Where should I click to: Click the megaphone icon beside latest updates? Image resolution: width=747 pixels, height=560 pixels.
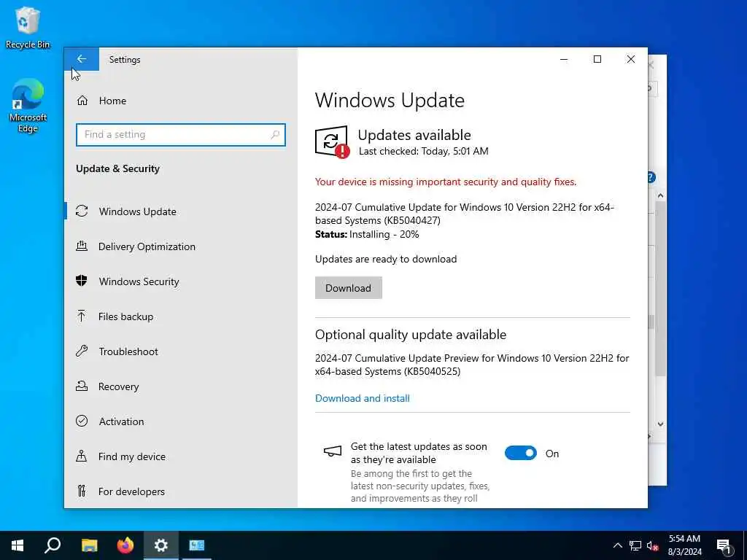333,451
